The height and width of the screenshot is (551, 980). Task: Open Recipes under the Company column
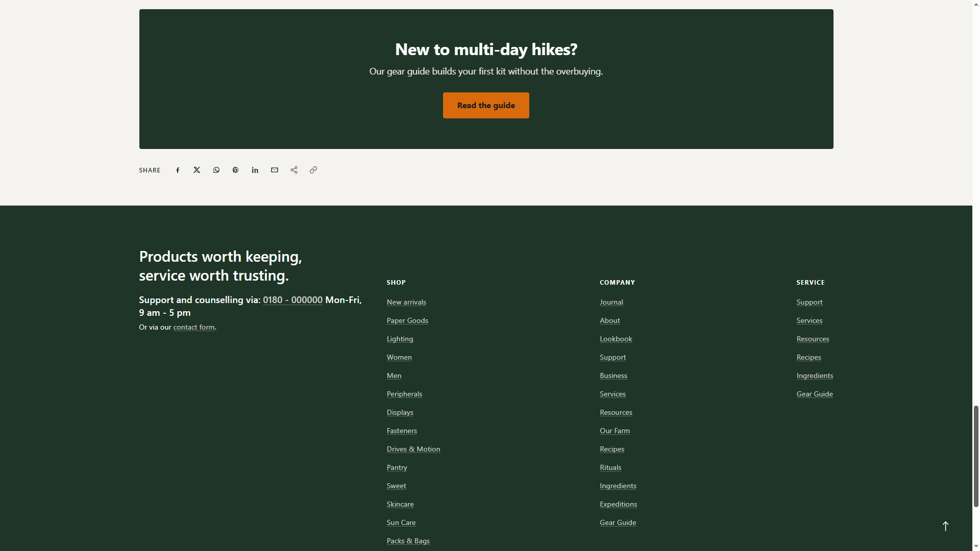(x=612, y=449)
